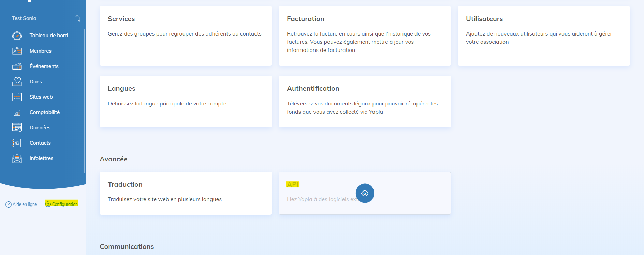Toggle the eye icon on API card
The width and height of the screenshot is (644, 255).
pyautogui.click(x=365, y=193)
